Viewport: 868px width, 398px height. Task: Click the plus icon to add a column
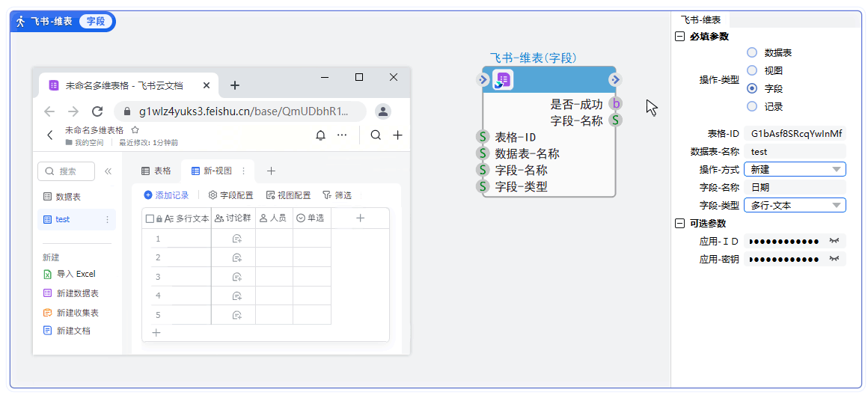361,218
